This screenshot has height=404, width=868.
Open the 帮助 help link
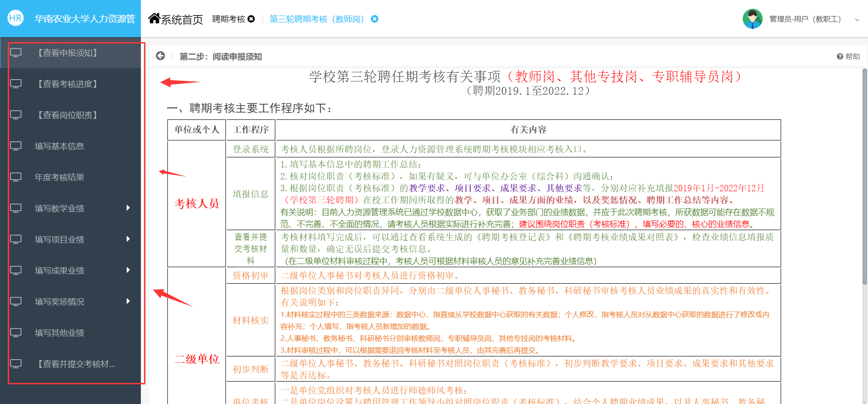pyautogui.click(x=848, y=56)
